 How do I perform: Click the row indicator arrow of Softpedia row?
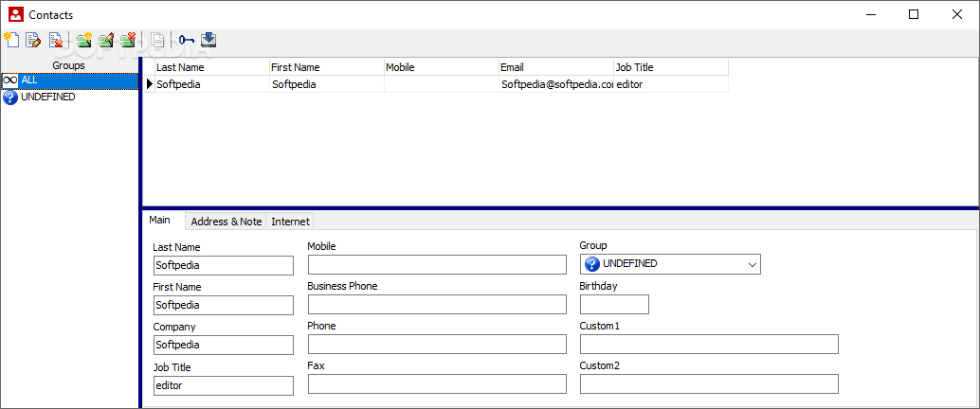(x=150, y=83)
